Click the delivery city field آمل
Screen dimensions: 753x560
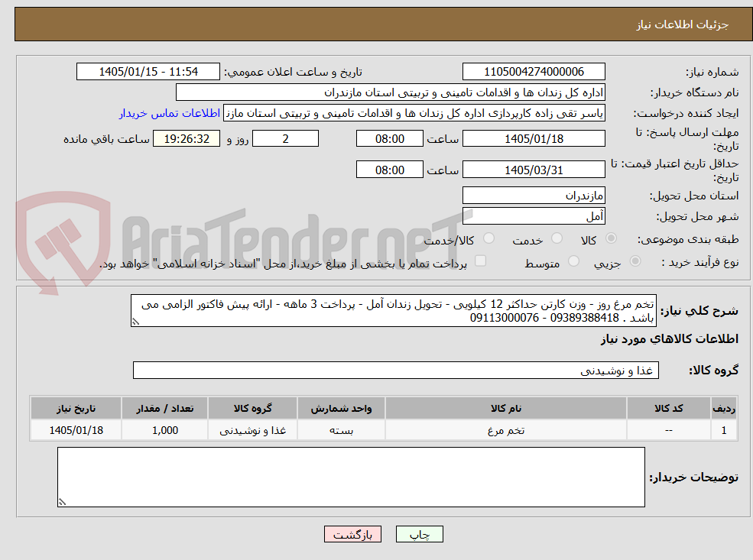pos(534,216)
